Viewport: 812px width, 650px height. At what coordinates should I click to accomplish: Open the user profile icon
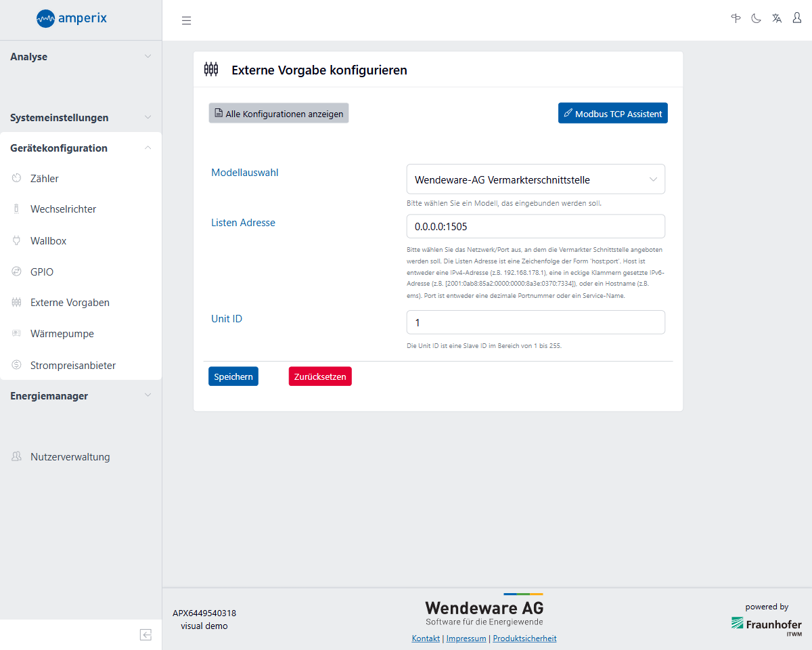click(797, 19)
